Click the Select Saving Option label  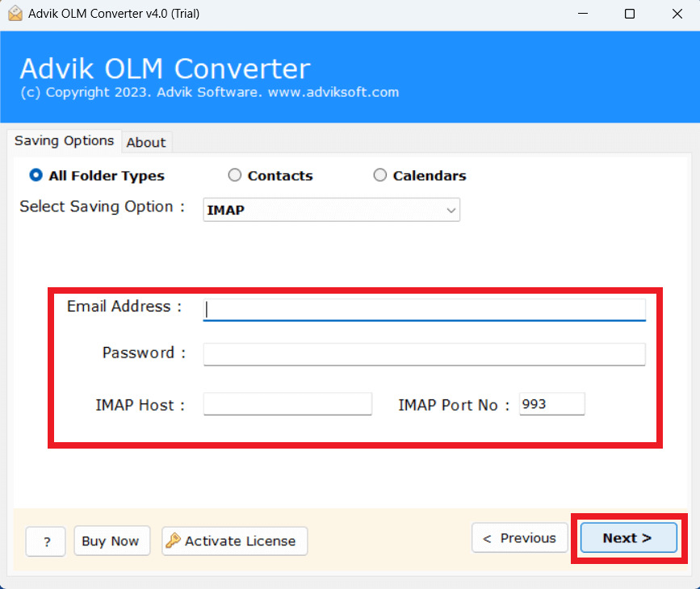click(x=102, y=207)
